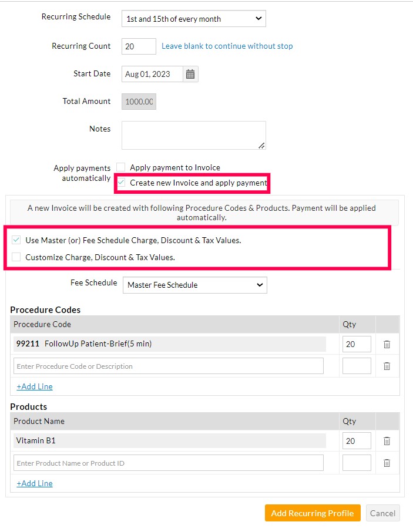This screenshot has height=532, width=413.
Task: Toggle Create new Invoice and apply payment
Action: tap(121, 183)
